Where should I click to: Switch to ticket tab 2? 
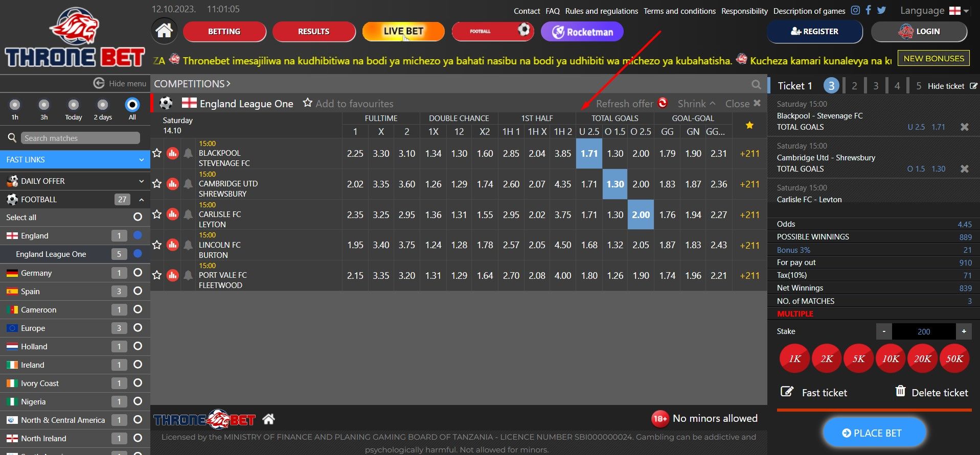pyautogui.click(x=854, y=86)
